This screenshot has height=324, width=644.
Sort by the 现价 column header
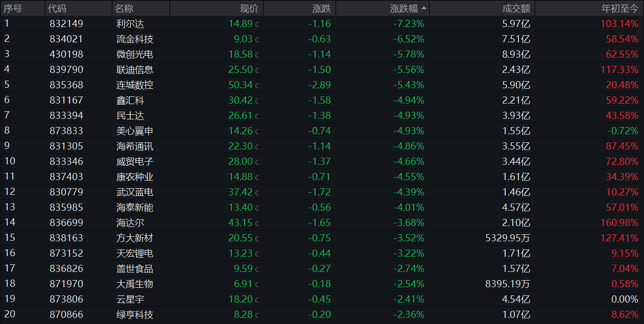pyautogui.click(x=249, y=9)
